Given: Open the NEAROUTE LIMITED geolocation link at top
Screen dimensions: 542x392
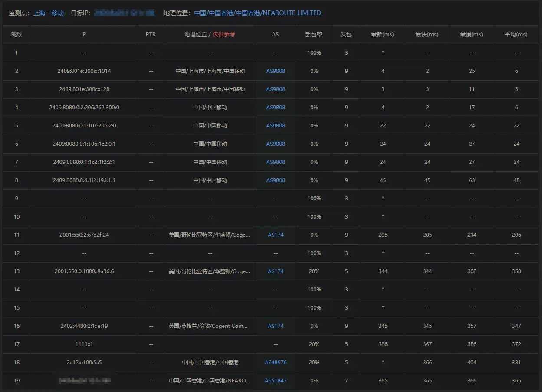Looking at the screenshot, I should (x=257, y=13).
